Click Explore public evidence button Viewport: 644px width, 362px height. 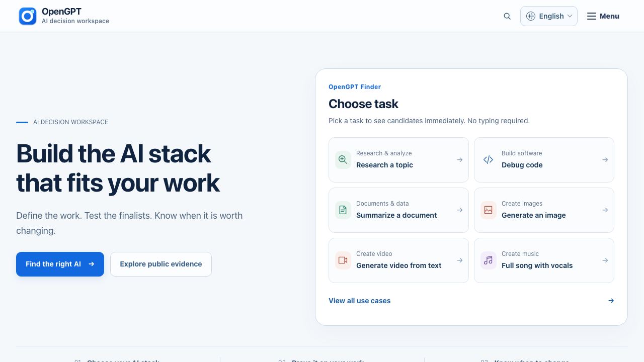161,264
